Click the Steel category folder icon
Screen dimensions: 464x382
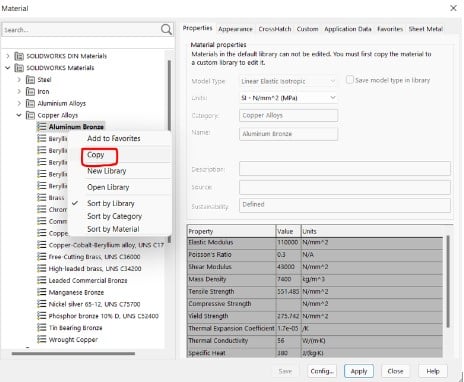(30, 80)
